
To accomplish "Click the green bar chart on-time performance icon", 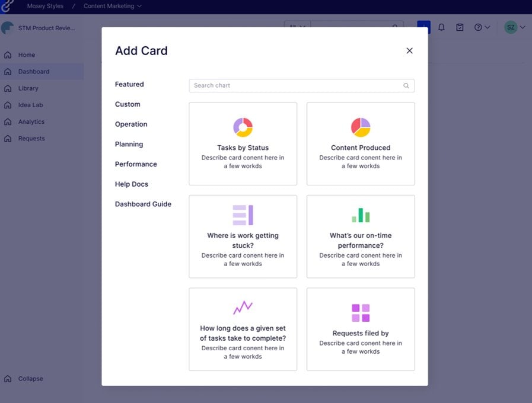I will [361, 215].
